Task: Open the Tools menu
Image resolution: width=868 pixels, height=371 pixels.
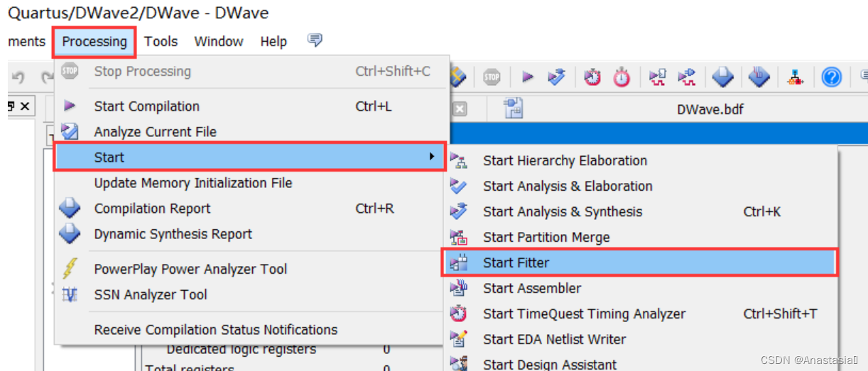Action: click(x=161, y=41)
